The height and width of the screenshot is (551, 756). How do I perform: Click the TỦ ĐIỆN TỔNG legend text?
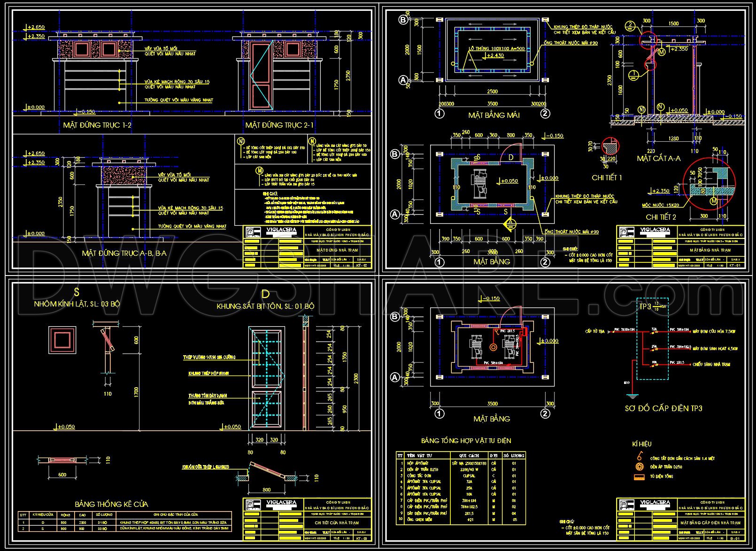[x=662, y=476]
